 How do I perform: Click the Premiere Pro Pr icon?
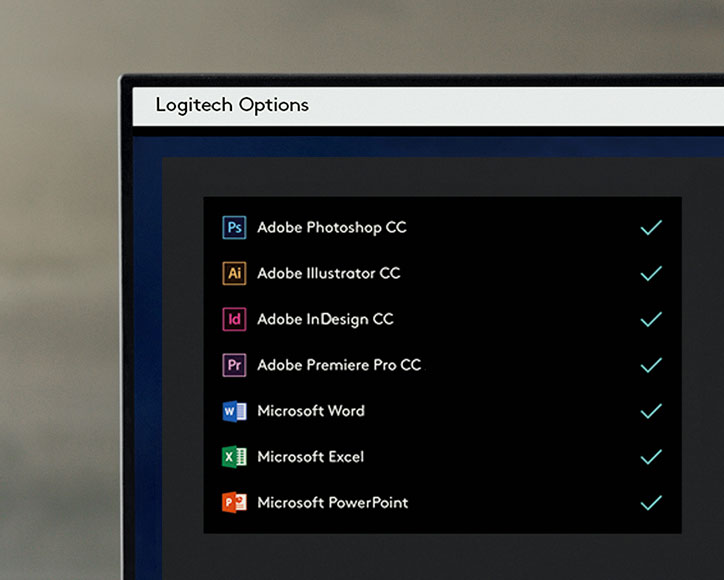[234, 365]
